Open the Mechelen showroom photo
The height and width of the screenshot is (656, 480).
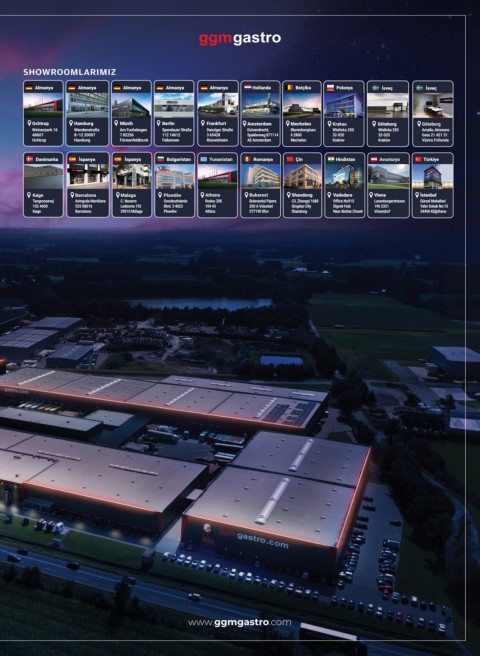(x=301, y=105)
